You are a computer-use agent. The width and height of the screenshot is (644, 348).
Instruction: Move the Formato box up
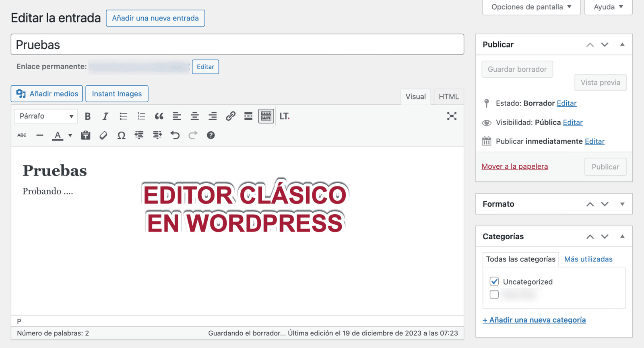tap(590, 204)
